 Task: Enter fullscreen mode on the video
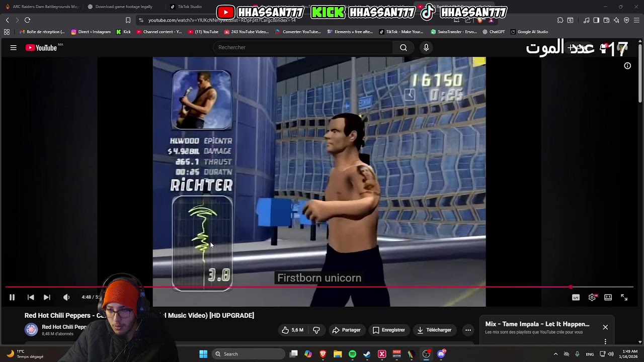tap(624, 297)
